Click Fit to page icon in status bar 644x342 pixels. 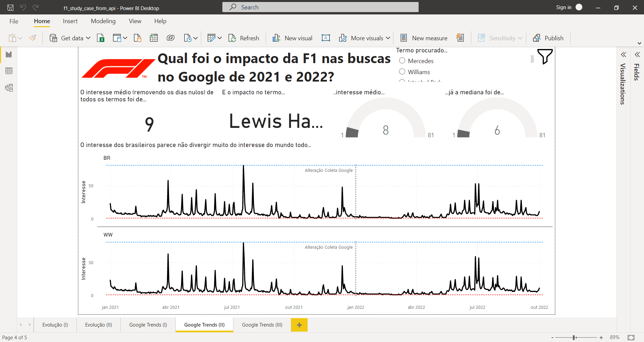tap(631, 337)
